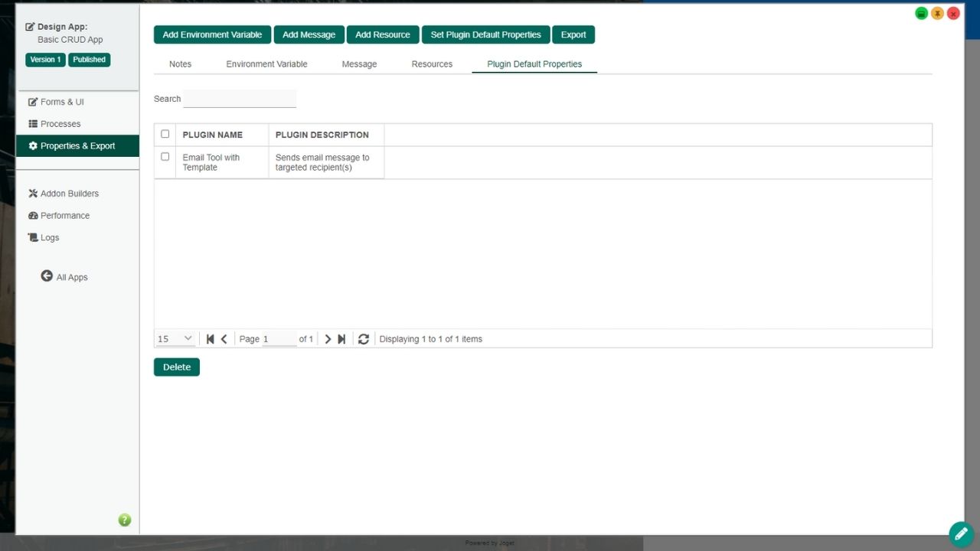This screenshot has width=980, height=551.
Task: Click the Search input field
Action: click(x=240, y=99)
